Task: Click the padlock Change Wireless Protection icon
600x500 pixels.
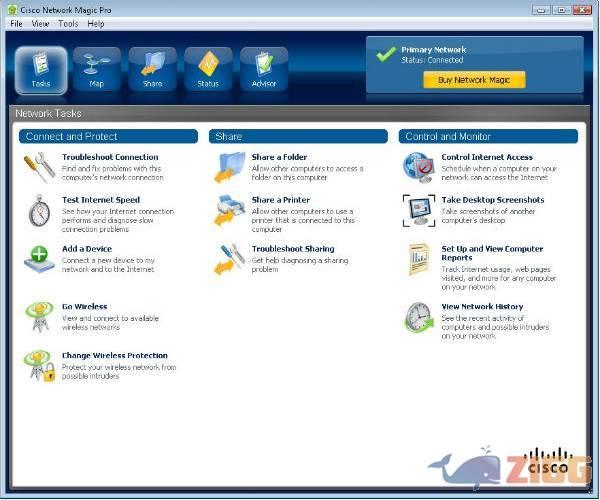Action: click(x=40, y=366)
